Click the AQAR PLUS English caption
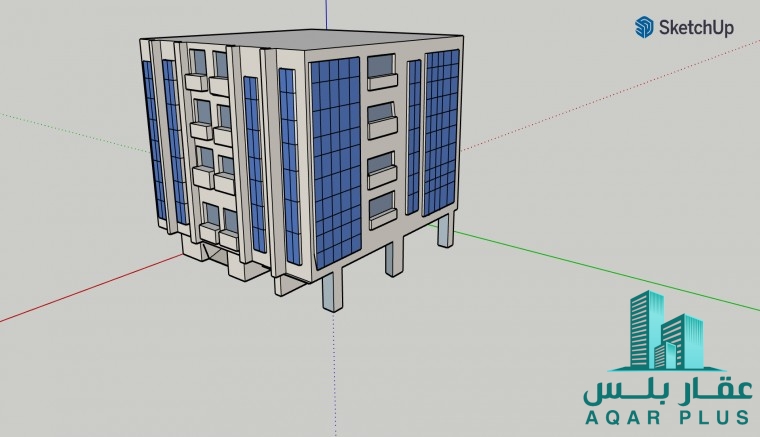This screenshot has width=760, height=437. [667, 416]
